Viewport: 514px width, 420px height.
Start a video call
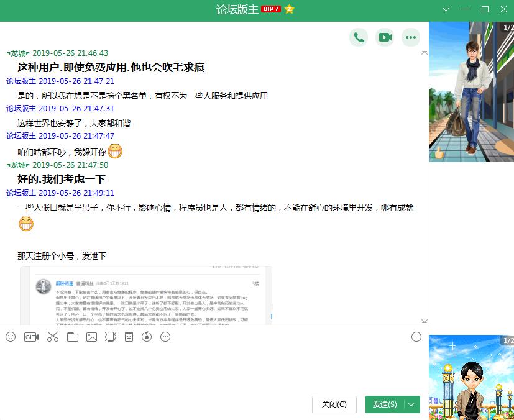pos(385,37)
